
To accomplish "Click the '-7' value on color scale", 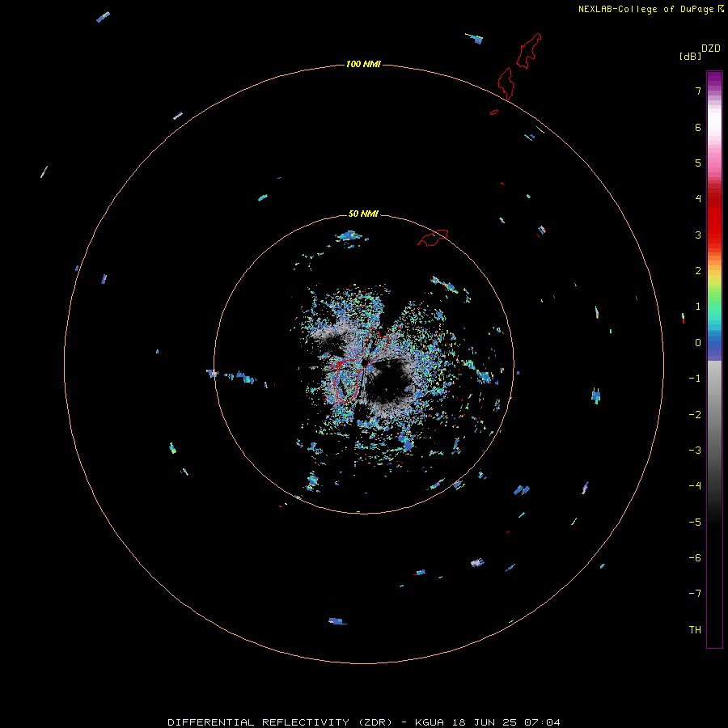I will (695, 594).
